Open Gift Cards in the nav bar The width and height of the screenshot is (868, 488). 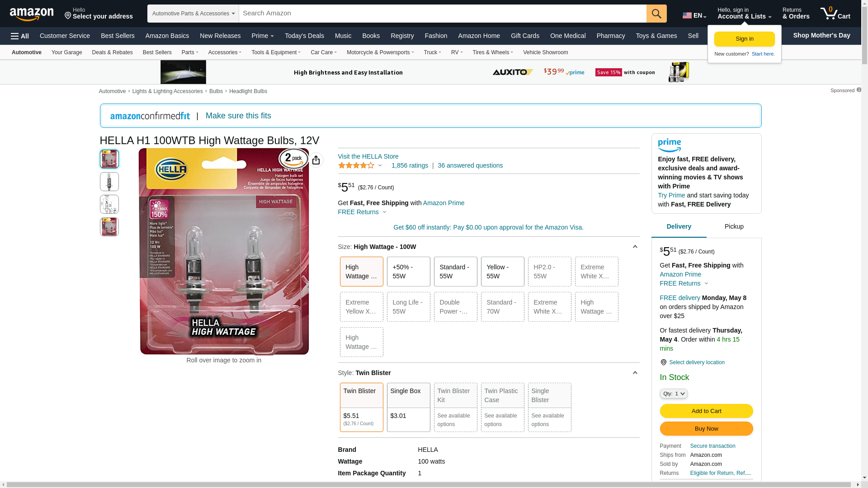[x=525, y=36]
